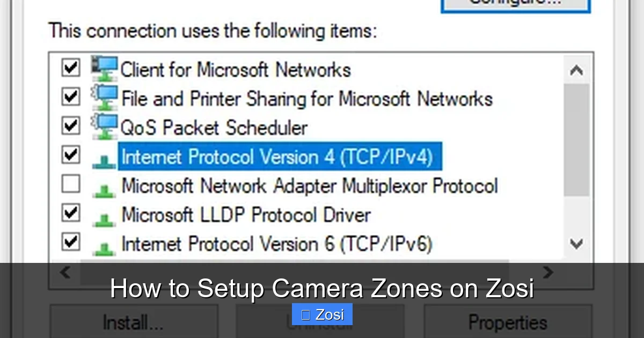Open Properties for the selected protocol
The height and width of the screenshot is (338, 644).
pos(507,323)
